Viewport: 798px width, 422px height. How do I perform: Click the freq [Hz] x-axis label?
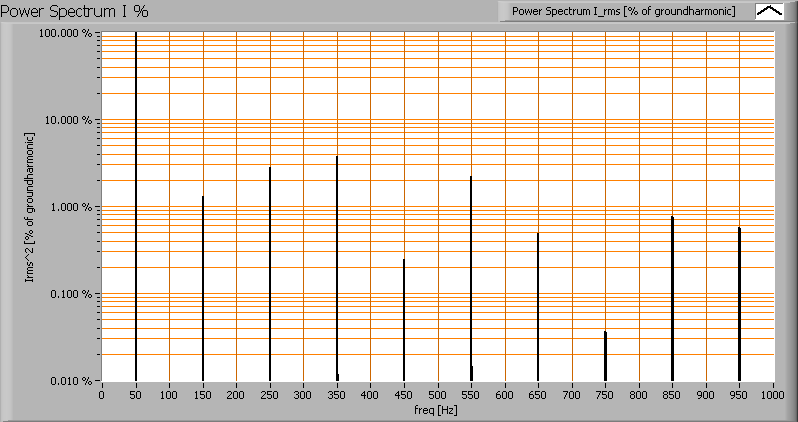tap(436, 410)
